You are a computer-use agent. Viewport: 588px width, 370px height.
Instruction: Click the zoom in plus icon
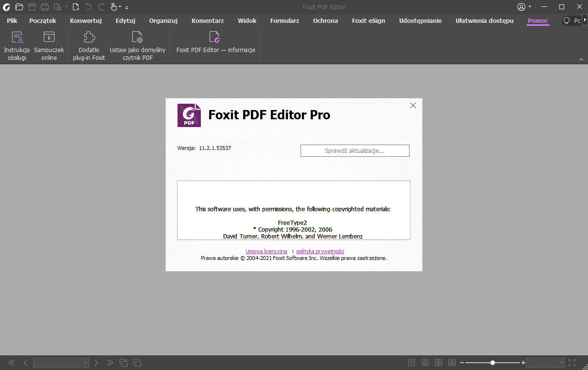pos(523,363)
